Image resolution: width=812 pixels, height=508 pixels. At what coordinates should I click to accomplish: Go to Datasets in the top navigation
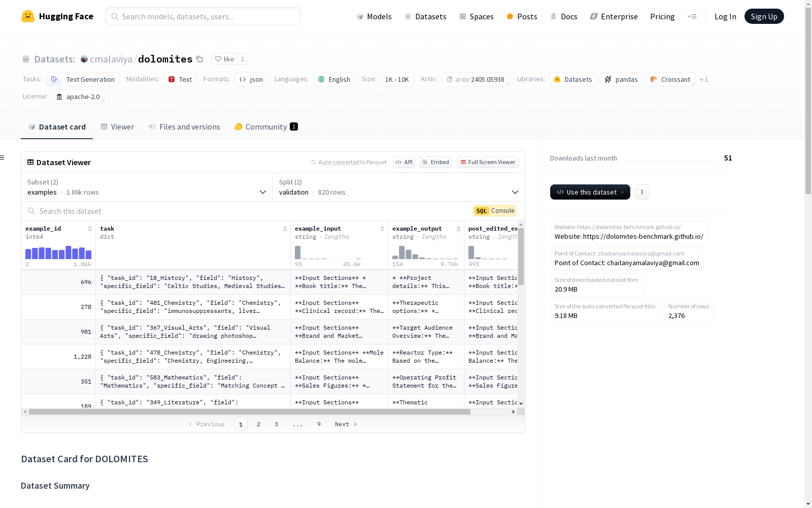[x=425, y=16]
